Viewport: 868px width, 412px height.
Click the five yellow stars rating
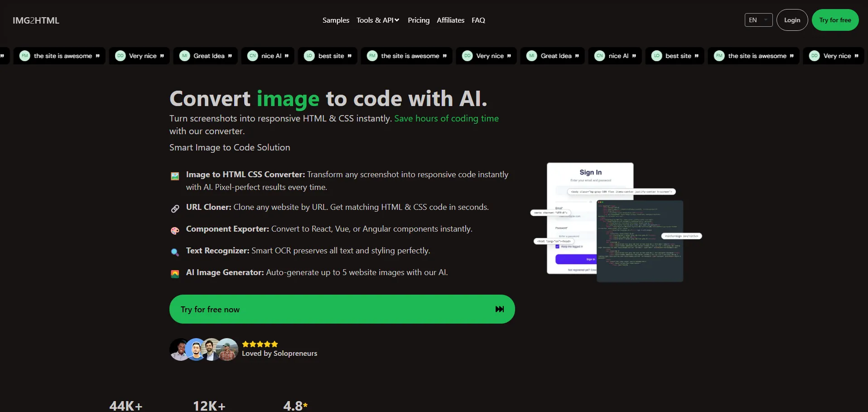[260, 344]
